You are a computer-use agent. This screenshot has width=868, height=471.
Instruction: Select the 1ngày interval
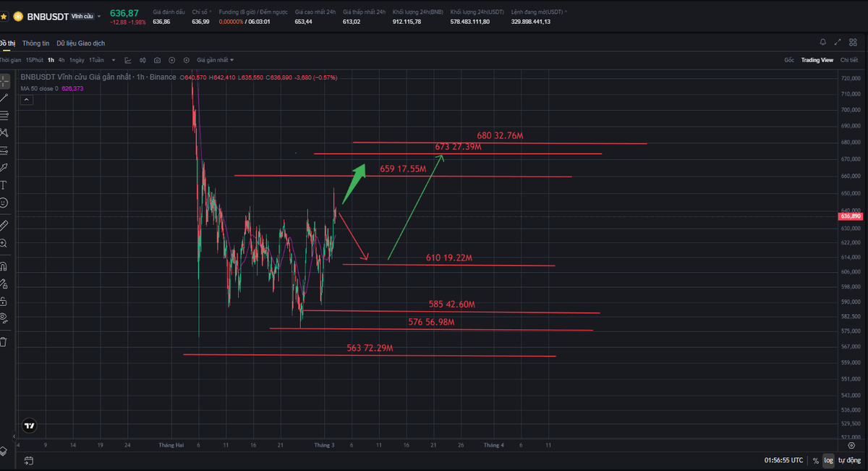pos(77,60)
